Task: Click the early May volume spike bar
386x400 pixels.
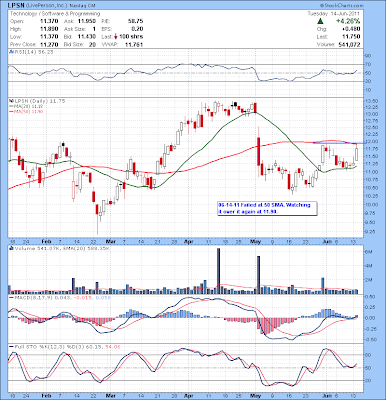Action: click(x=259, y=275)
